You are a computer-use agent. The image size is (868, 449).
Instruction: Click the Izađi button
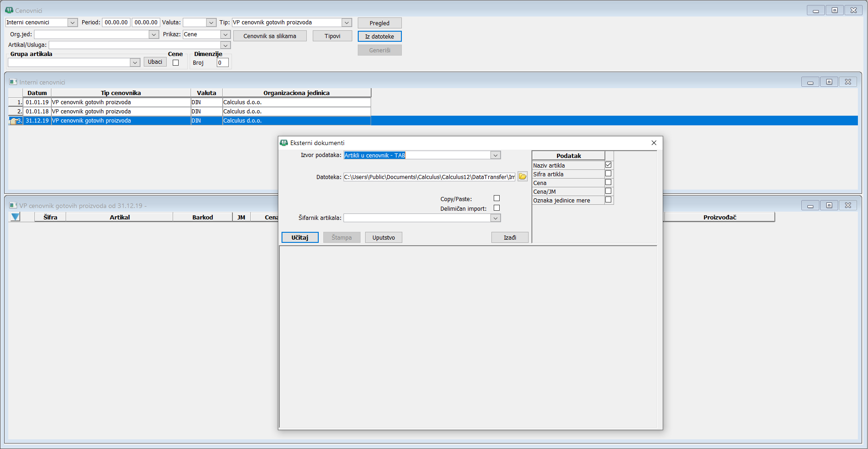(510, 237)
